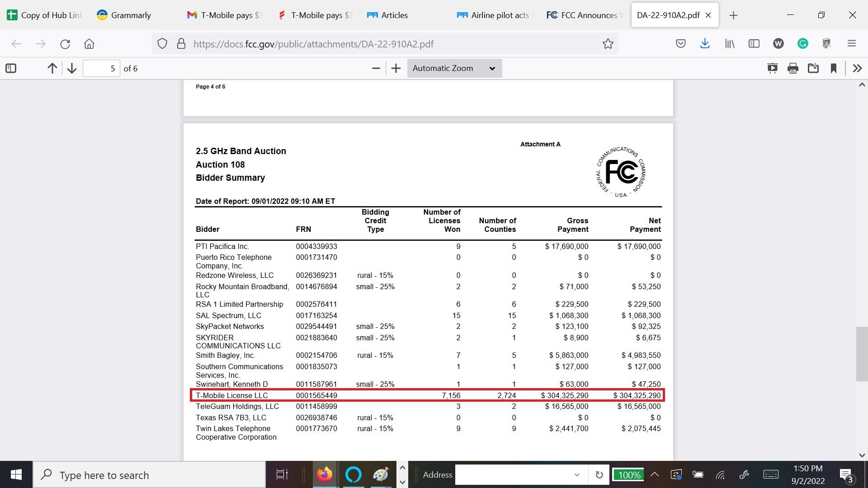Viewport: 868px width, 488px height.
Task: View site security lock information
Action: click(181, 44)
